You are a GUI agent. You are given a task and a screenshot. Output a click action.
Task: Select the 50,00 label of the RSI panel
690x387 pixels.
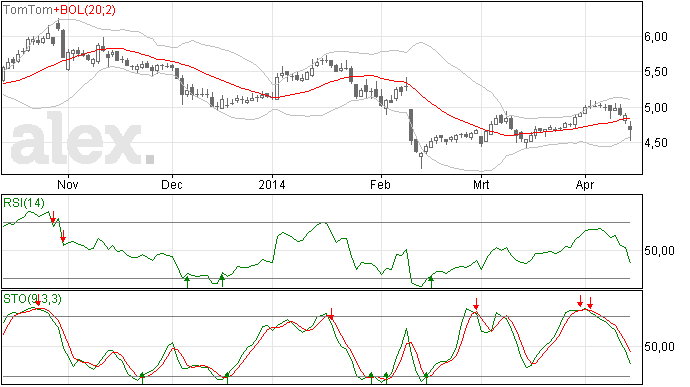point(659,251)
